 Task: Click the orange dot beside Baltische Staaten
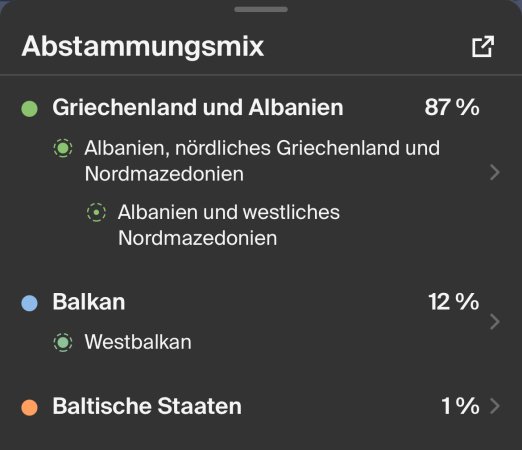point(29,407)
